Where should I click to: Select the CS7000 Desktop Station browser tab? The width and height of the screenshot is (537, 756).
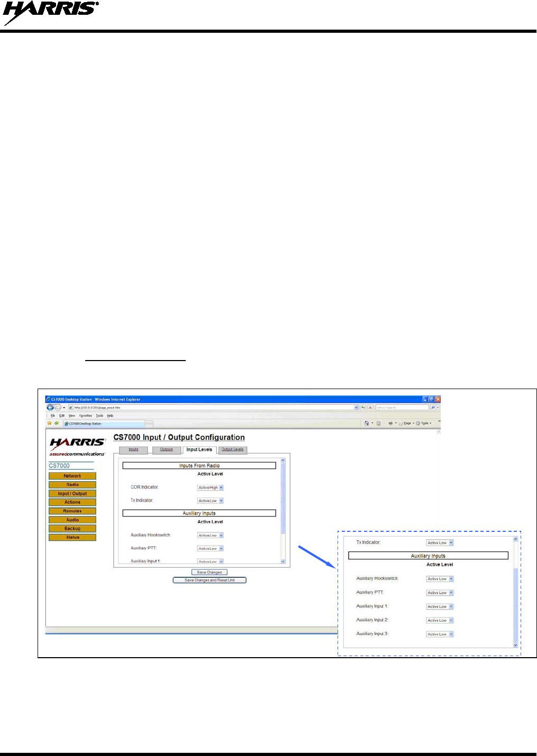(104, 423)
